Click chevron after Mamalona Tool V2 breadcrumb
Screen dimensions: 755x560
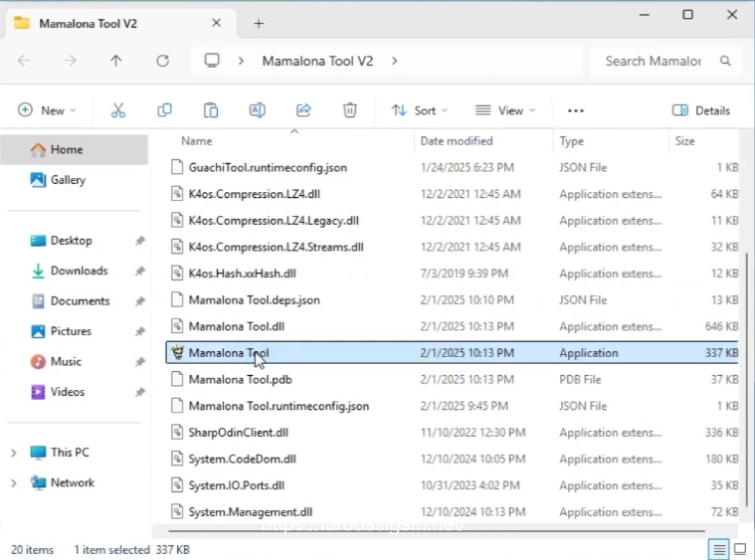tap(394, 61)
